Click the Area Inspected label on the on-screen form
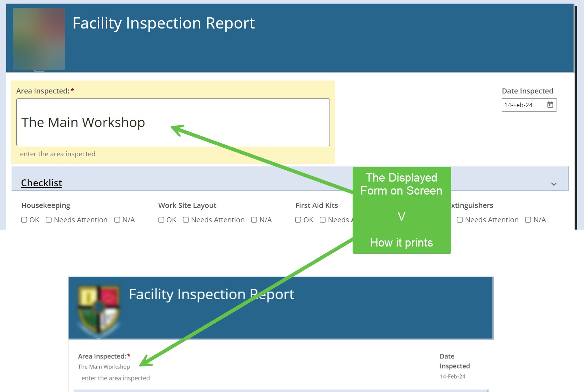The image size is (584, 392). (x=43, y=91)
